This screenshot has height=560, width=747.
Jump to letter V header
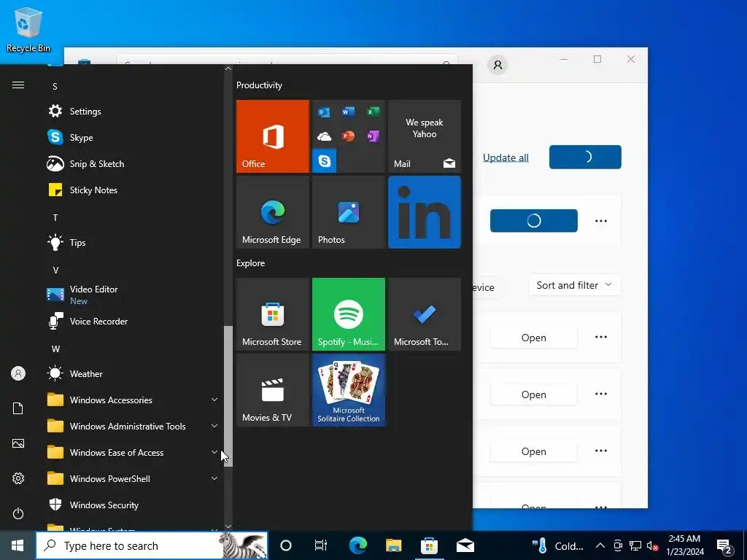55,270
